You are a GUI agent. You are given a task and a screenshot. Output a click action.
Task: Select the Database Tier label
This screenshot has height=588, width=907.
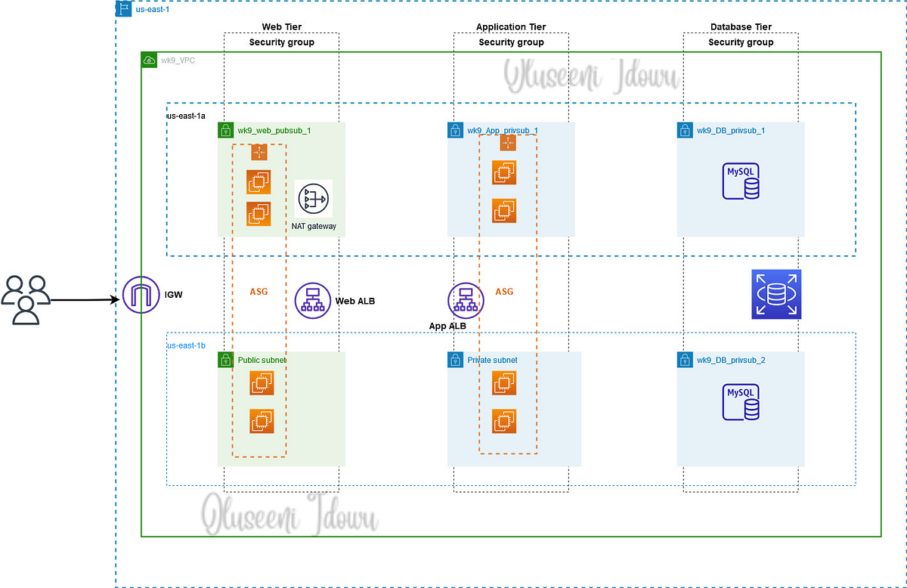pos(741,26)
